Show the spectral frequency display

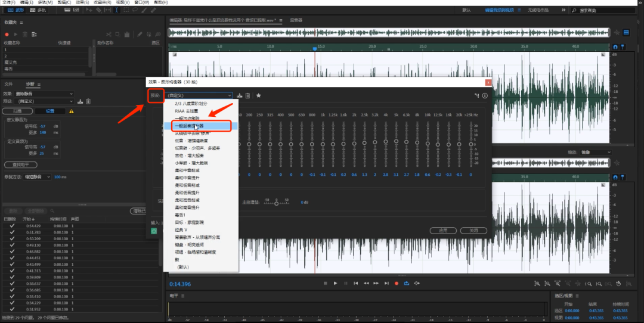pos(67,10)
